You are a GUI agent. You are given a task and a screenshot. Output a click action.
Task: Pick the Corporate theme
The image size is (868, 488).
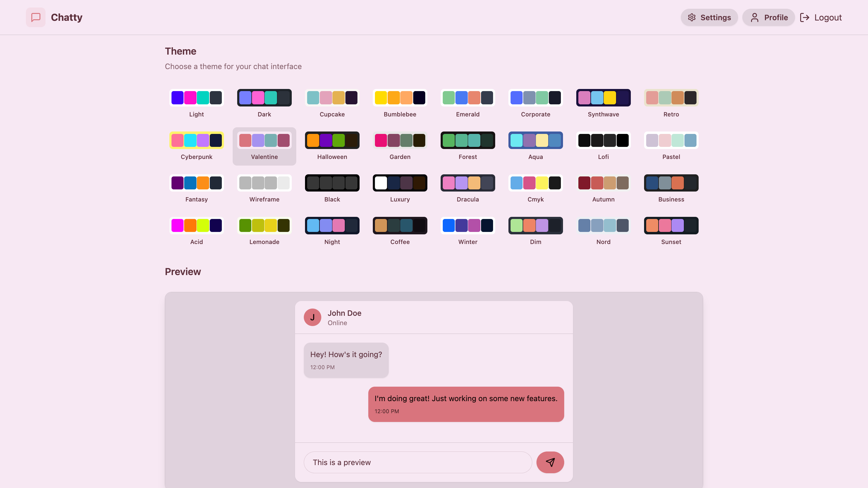(x=536, y=103)
